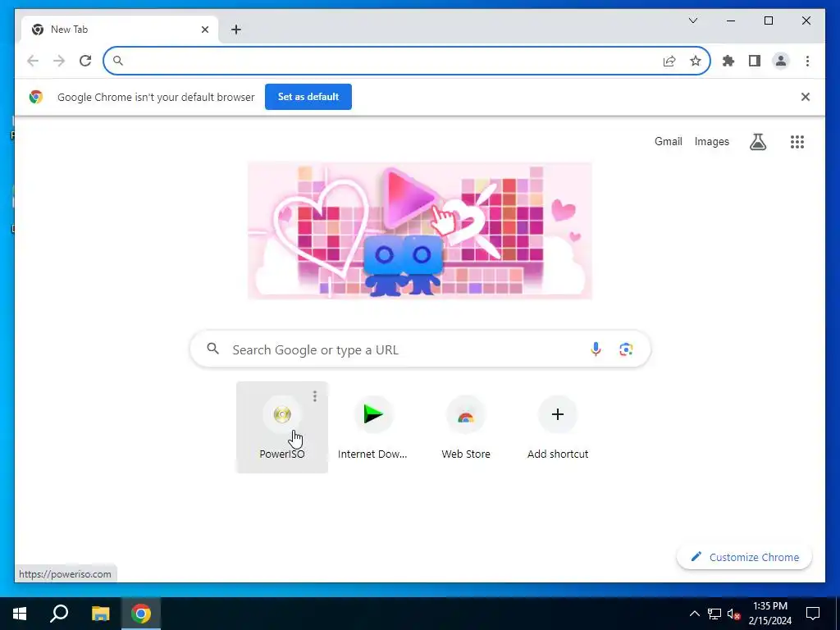Open the Internet Download Manager shortcut

point(373,427)
